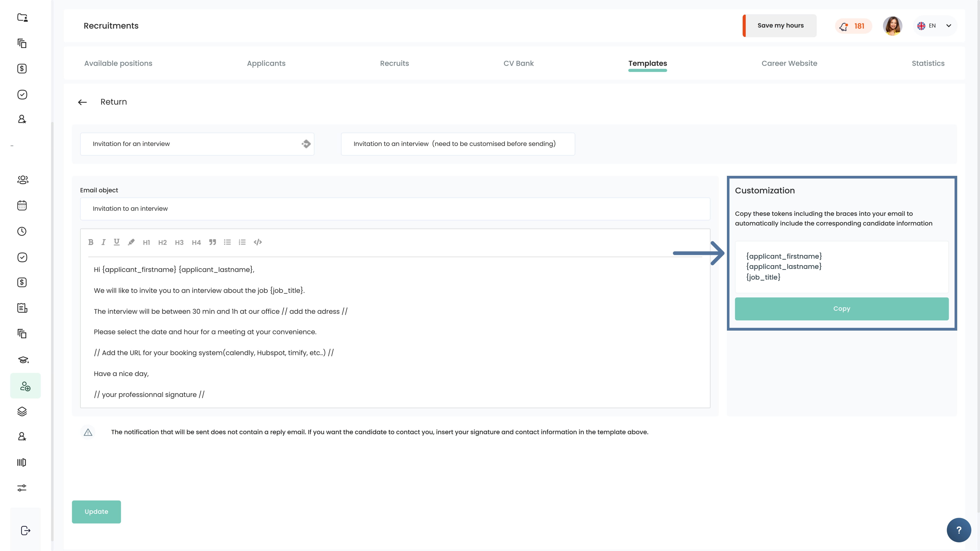Click the line 'Please select the date and hour'
The height and width of the screenshot is (551, 980).
point(205,332)
